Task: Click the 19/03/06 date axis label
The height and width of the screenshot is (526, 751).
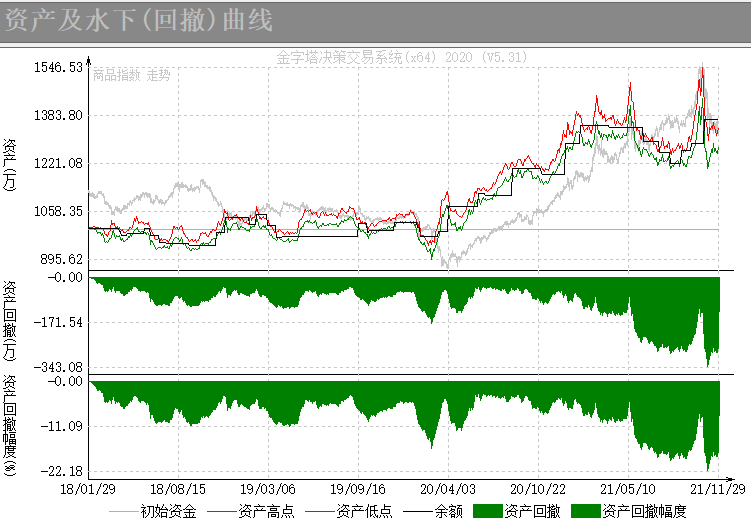Action: coord(268,489)
